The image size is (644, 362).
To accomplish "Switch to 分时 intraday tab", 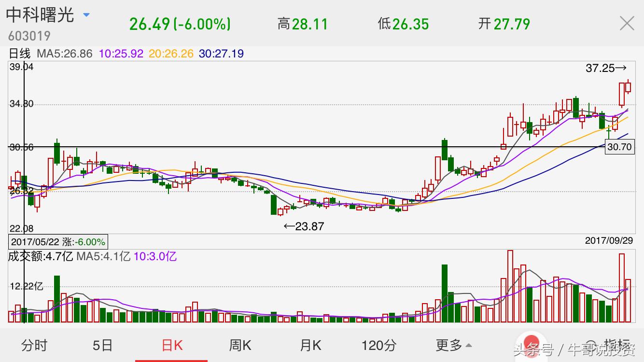I will [34, 345].
